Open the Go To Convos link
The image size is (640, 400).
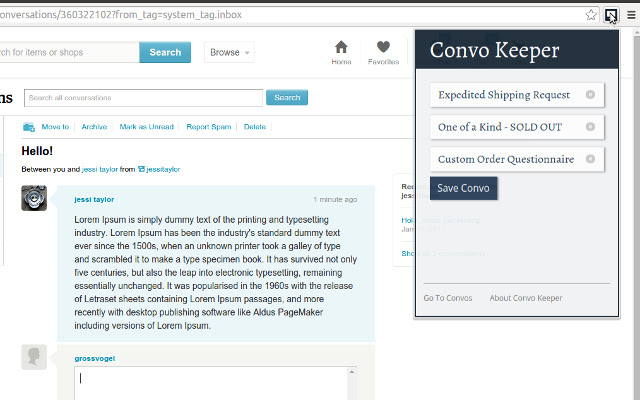click(x=447, y=298)
